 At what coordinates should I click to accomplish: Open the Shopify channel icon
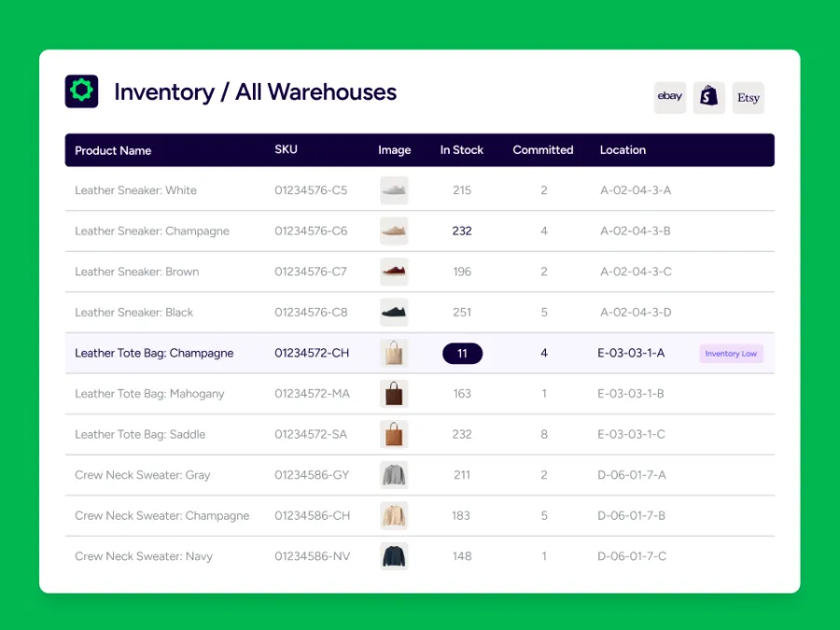pos(708,97)
